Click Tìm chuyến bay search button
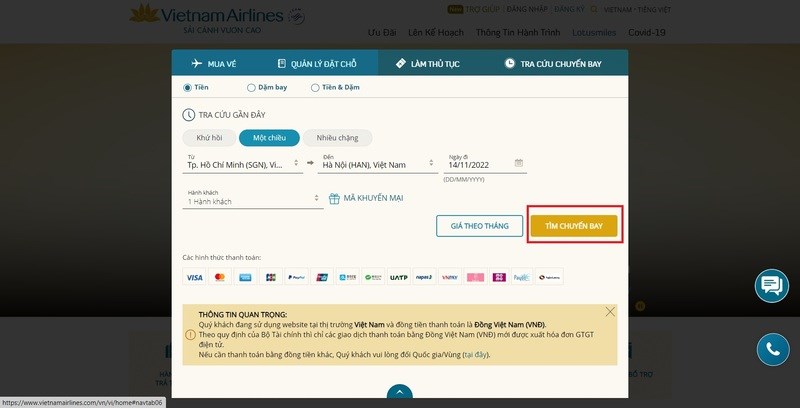Screen dimensions: 800x408 (574, 226)
